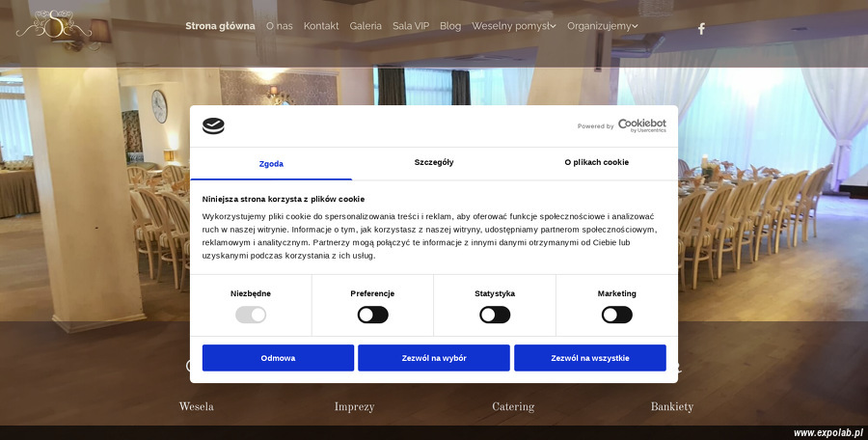Click Zezwól na wybór button
The height and width of the screenshot is (440, 868).
pyautogui.click(x=434, y=358)
